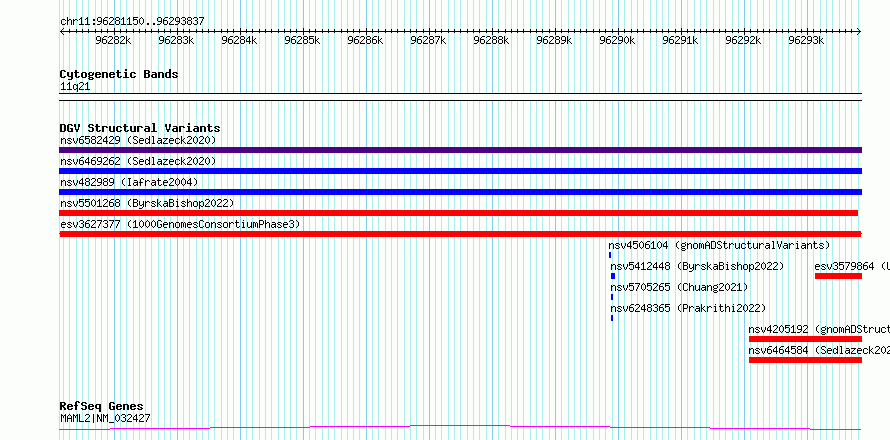Click the RefSeq Genes track title
Viewport: 890px width, 440px height.
pos(102,407)
